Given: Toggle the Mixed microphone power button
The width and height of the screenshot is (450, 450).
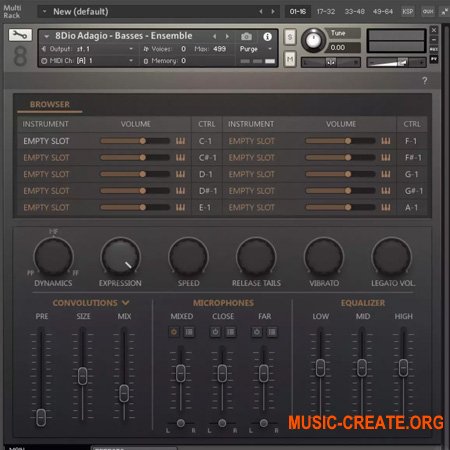Looking at the screenshot, I should (174, 332).
